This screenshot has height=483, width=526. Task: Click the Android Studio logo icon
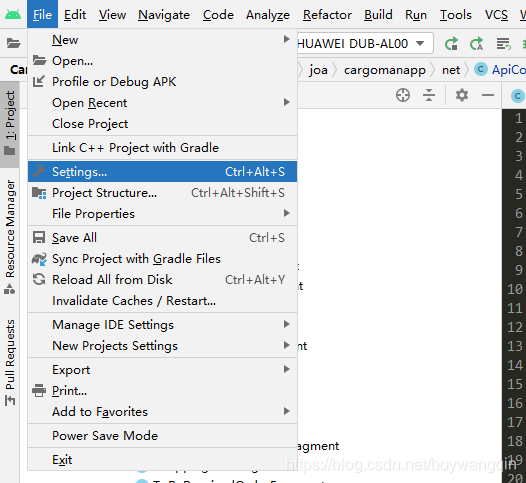pyautogui.click(x=13, y=14)
